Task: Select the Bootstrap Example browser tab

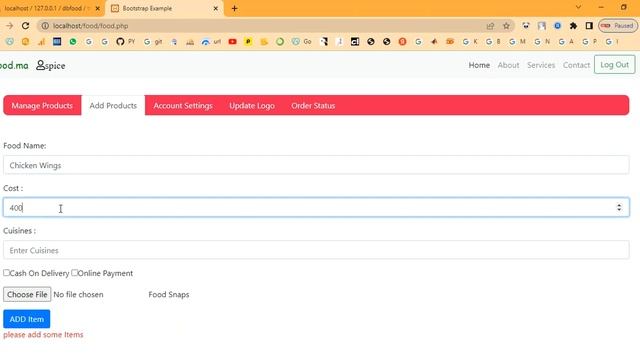Action: (163, 8)
